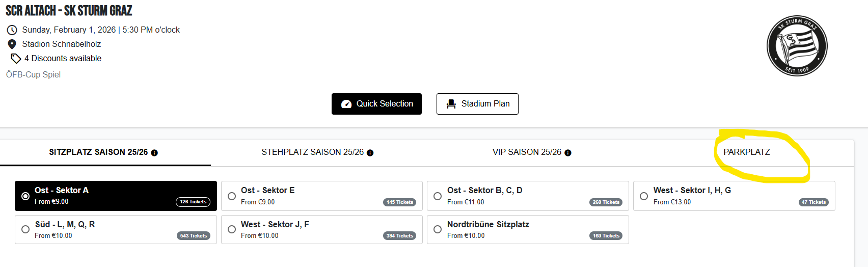This screenshot has height=267, width=868.
Task: Switch to the Stehplatz Saison 25/26 tab
Action: [x=312, y=152]
